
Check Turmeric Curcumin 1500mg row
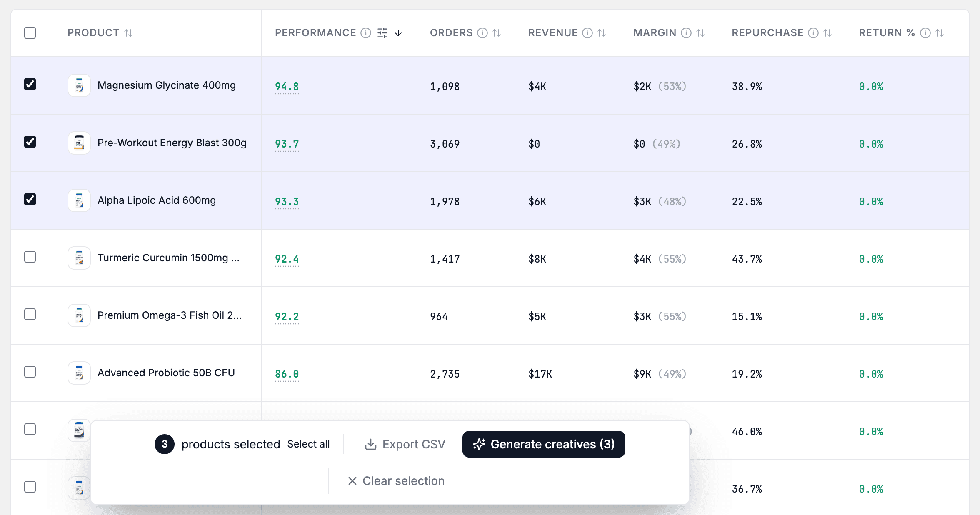pos(30,257)
